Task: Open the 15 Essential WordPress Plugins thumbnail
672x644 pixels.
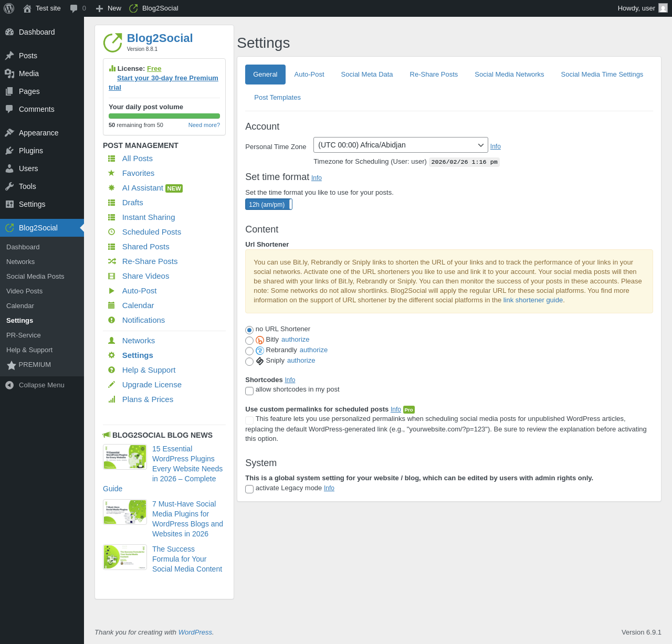Action: [125, 457]
